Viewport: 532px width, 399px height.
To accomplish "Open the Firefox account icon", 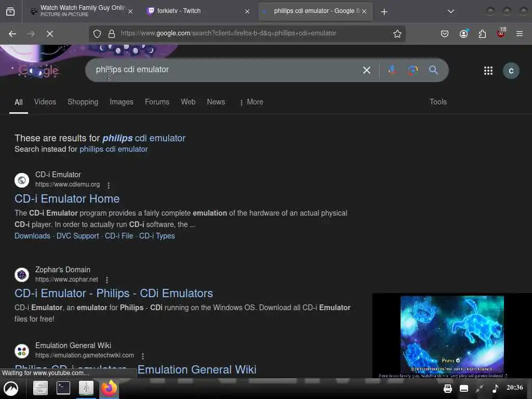I will click(463, 34).
